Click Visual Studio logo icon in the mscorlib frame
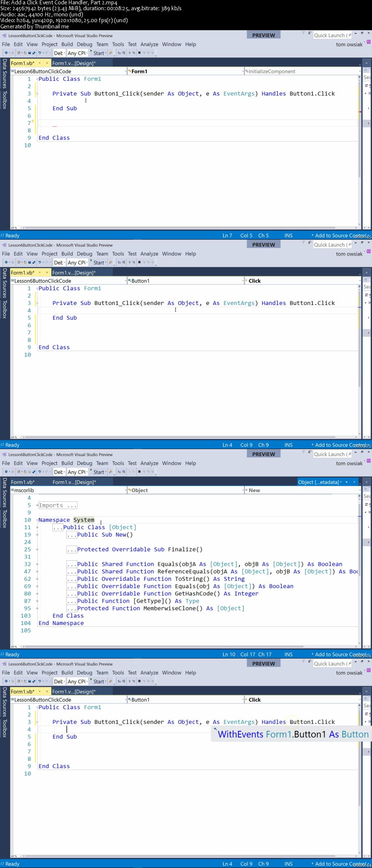The height and width of the screenshot is (868, 372). [x=4, y=455]
